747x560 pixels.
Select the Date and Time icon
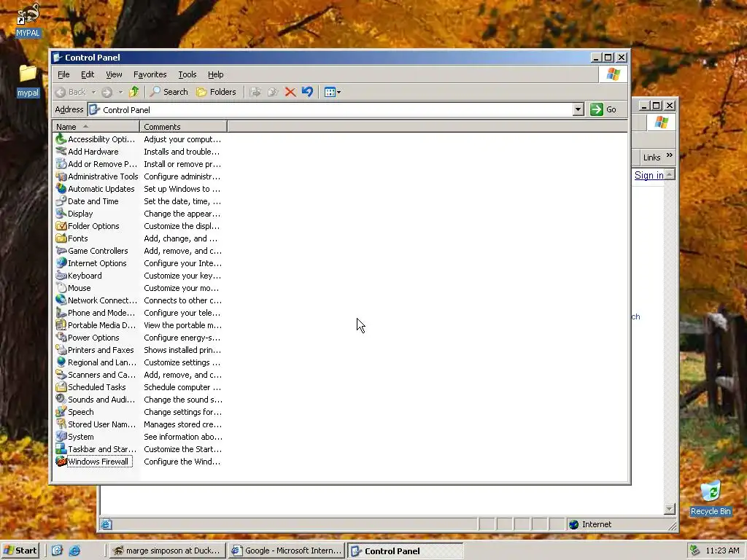coord(61,201)
